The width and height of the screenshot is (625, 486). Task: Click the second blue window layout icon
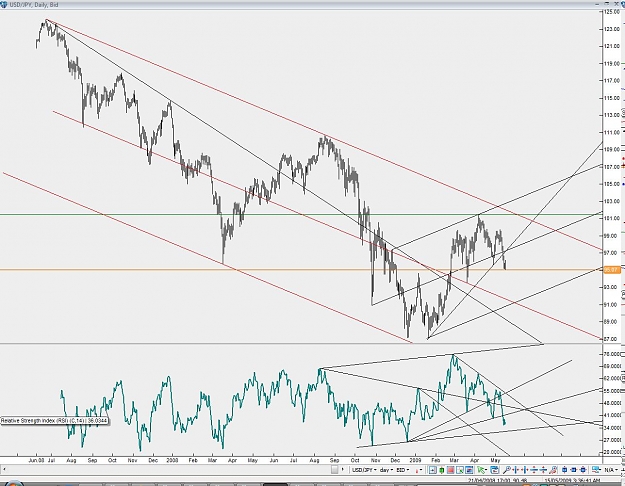click(574, 470)
